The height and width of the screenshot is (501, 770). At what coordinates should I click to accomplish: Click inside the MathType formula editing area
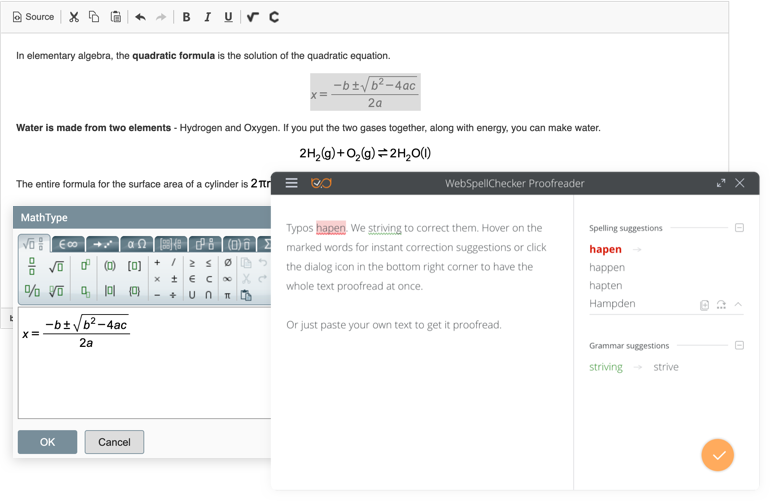click(144, 362)
